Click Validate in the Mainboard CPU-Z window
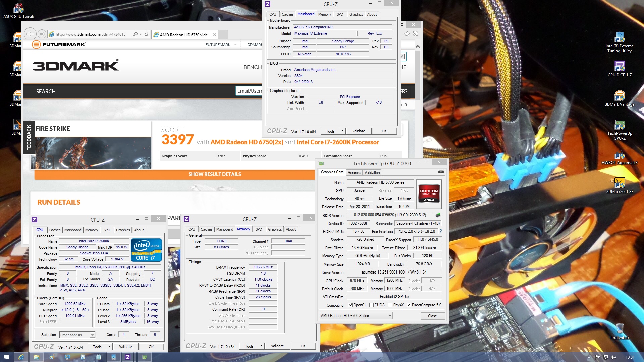Screen dimensions: 644x362 pyautogui.click(x=358, y=131)
